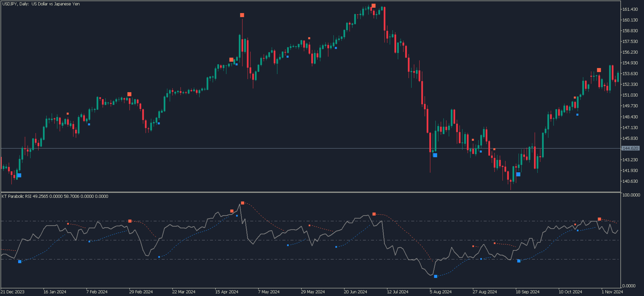Click the 140.630 price axis label

tap(630, 181)
